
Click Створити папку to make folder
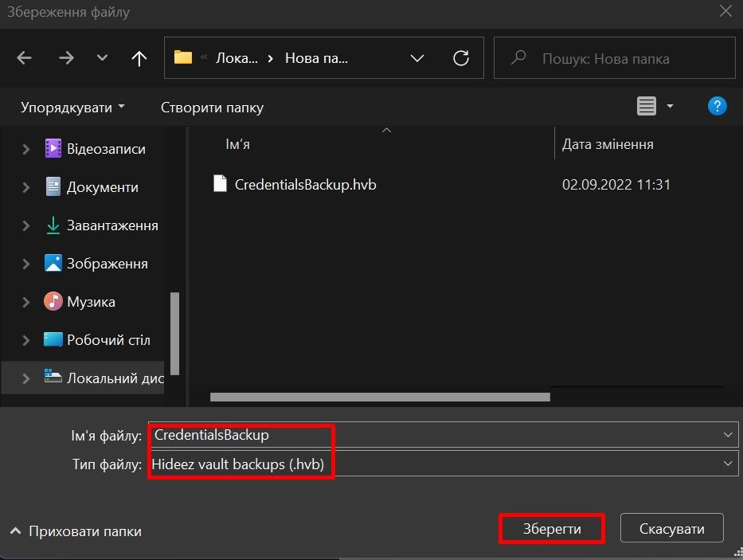pyautogui.click(x=212, y=107)
